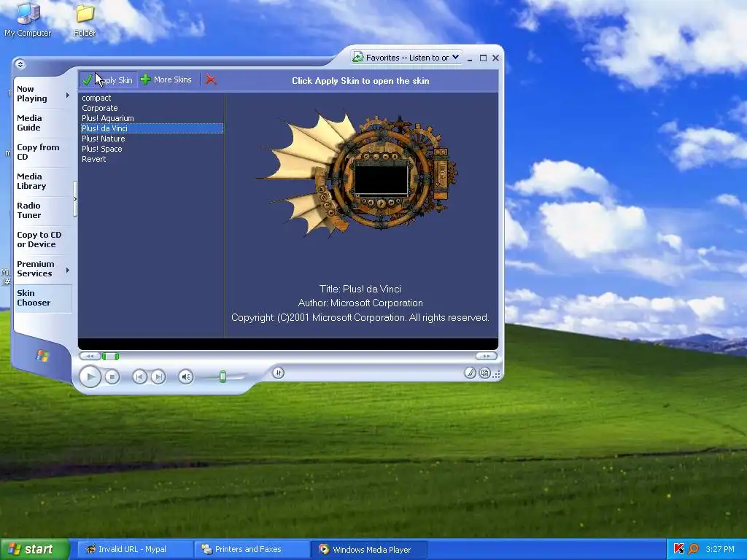Click the Apply Skin button

108,80
